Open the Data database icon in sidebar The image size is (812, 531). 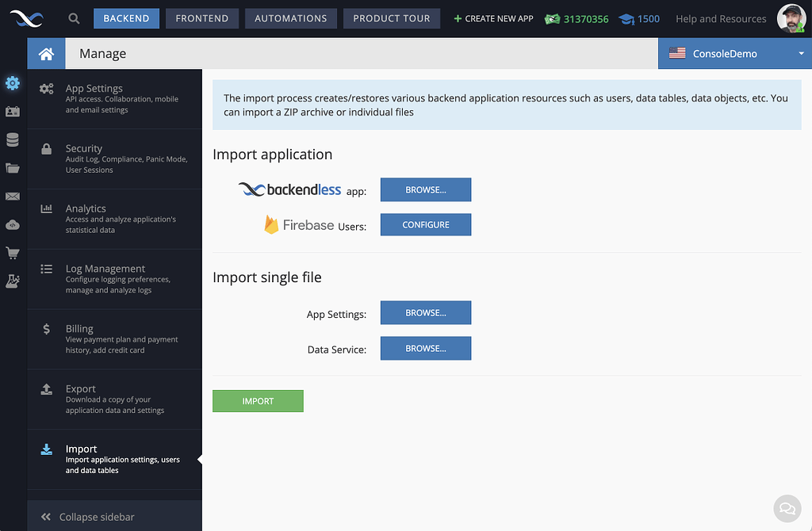(x=12, y=139)
